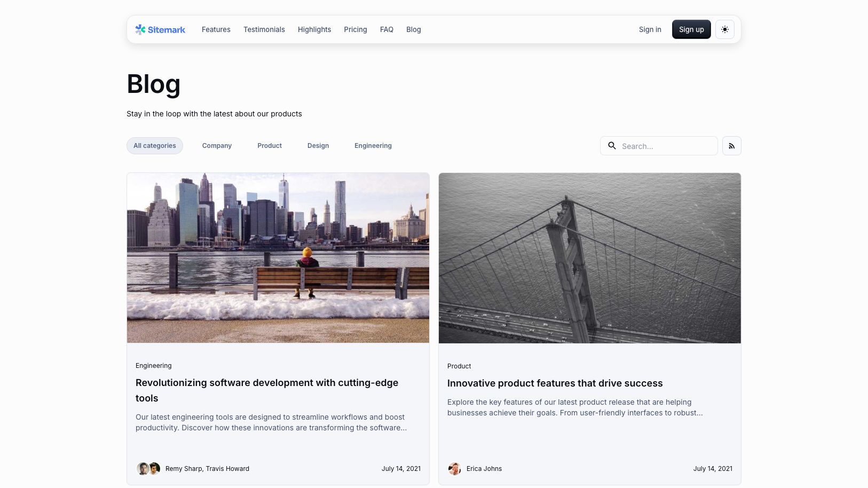Select the Engineering category chip
The height and width of the screenshot is (488, 868).
point(373,146)
